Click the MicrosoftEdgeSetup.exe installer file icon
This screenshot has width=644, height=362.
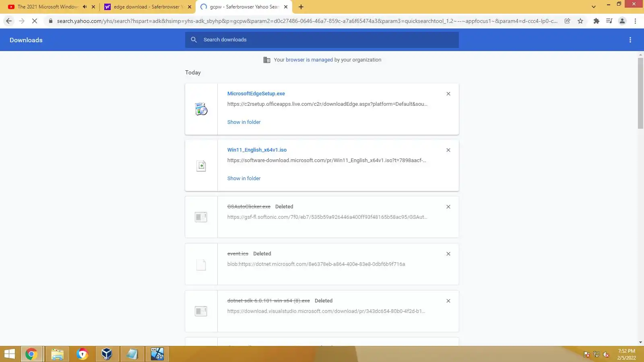point(201,109)
